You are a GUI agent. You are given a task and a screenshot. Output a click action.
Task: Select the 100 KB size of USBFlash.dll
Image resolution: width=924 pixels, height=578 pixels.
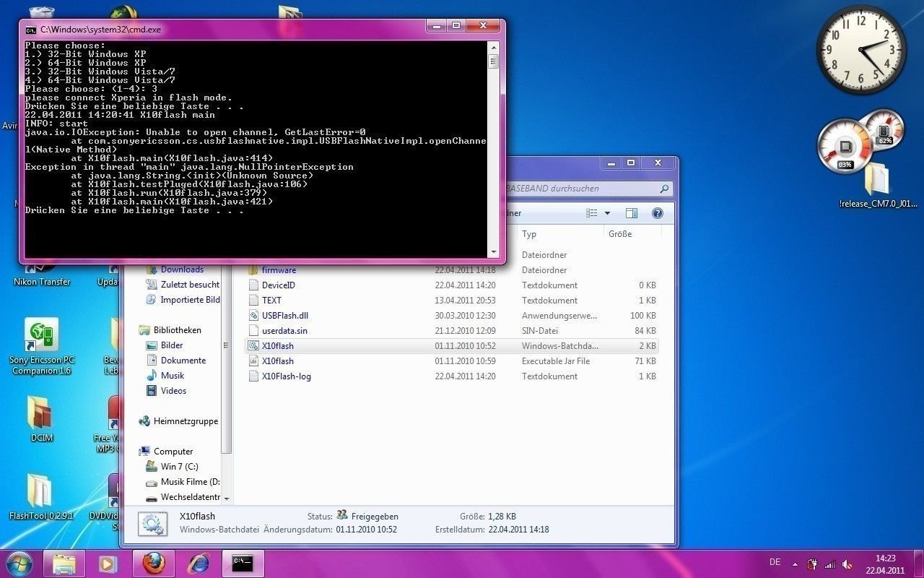click(x=642, y=316)
